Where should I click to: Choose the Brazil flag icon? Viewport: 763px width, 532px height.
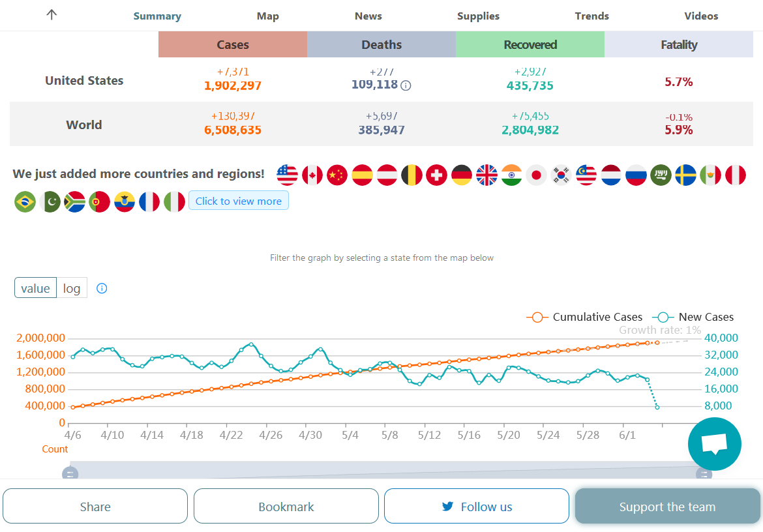(25, 201)
